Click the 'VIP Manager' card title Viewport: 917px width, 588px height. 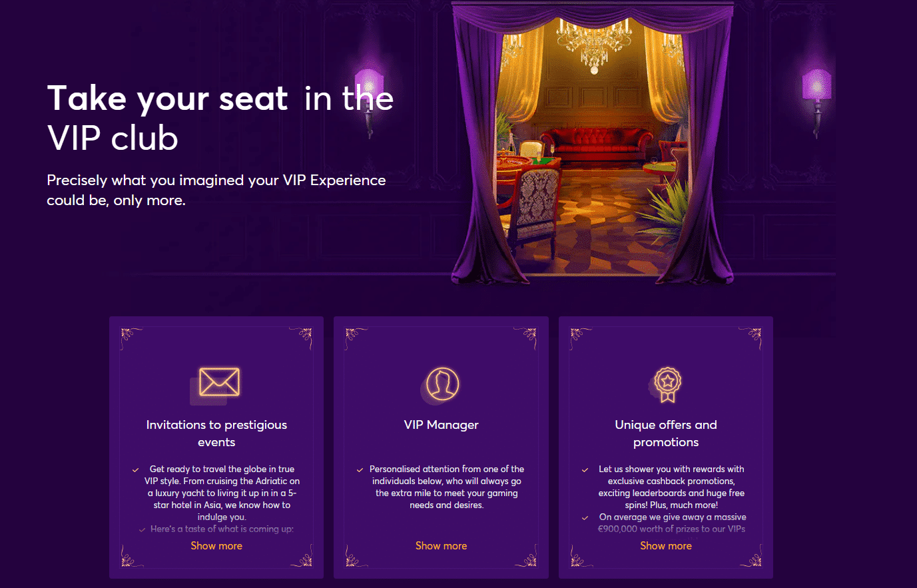(x=441, y=425)
